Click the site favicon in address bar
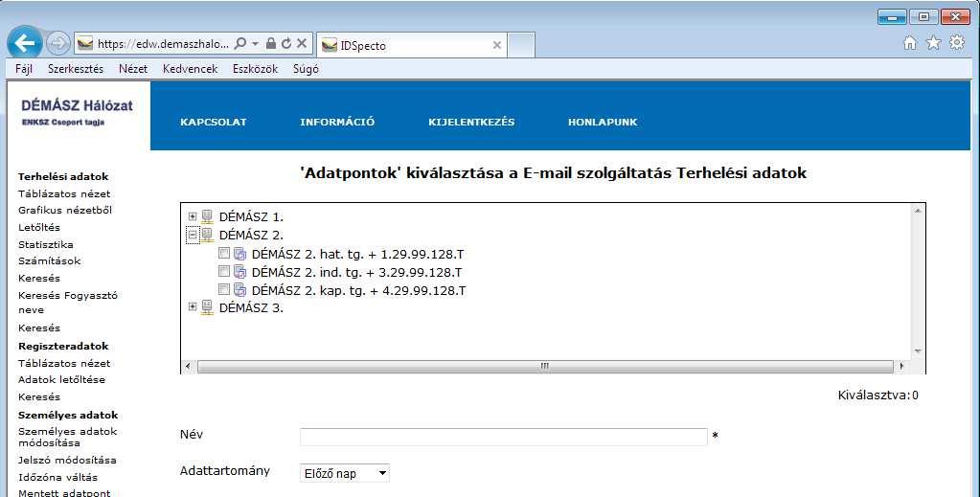This screenshot has height=497, width=980. tap(85, 44)
